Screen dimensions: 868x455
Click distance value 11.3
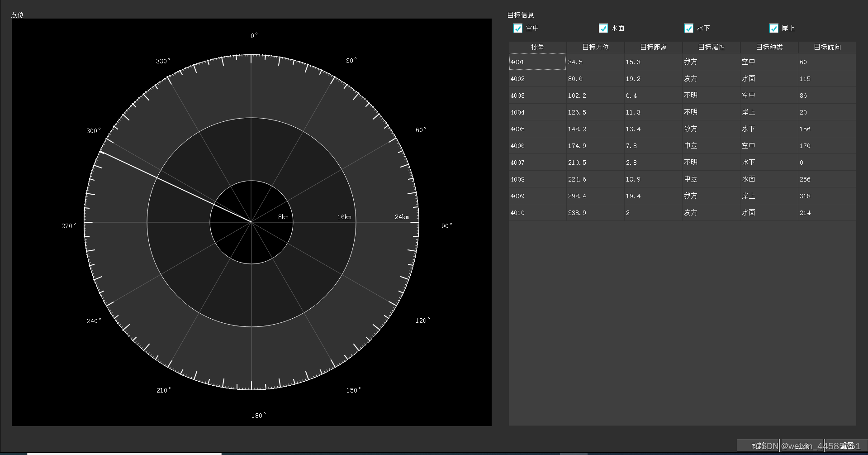click(654, 112)
